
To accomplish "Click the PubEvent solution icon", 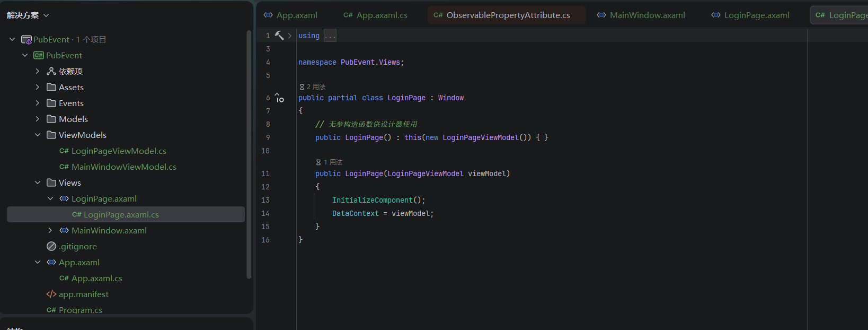I will tap(26, 40).
